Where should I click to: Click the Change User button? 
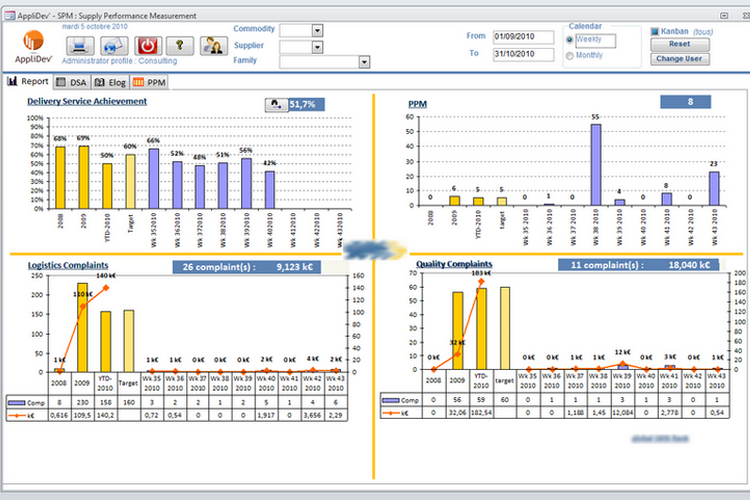pyautogui.click(x=679, y=59)
